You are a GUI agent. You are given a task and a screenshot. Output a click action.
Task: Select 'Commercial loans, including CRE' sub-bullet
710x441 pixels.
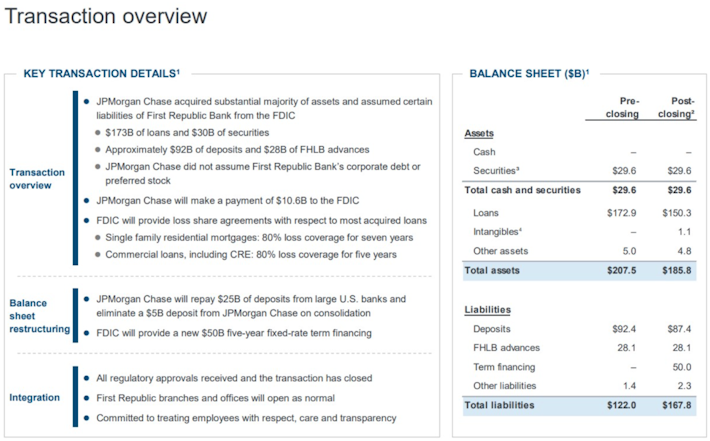pos(251,255)
